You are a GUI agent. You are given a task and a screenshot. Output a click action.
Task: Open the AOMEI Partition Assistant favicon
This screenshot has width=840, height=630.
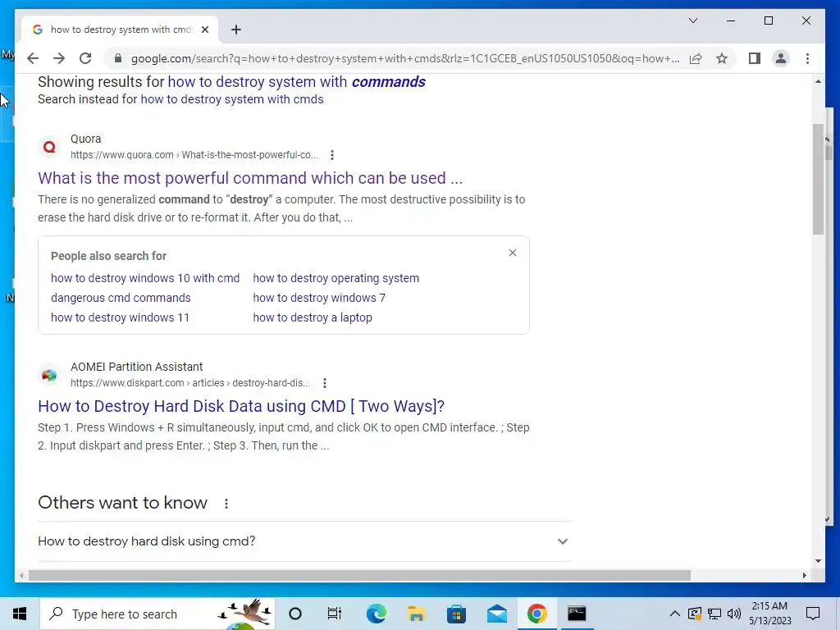[x=49, y=375]
